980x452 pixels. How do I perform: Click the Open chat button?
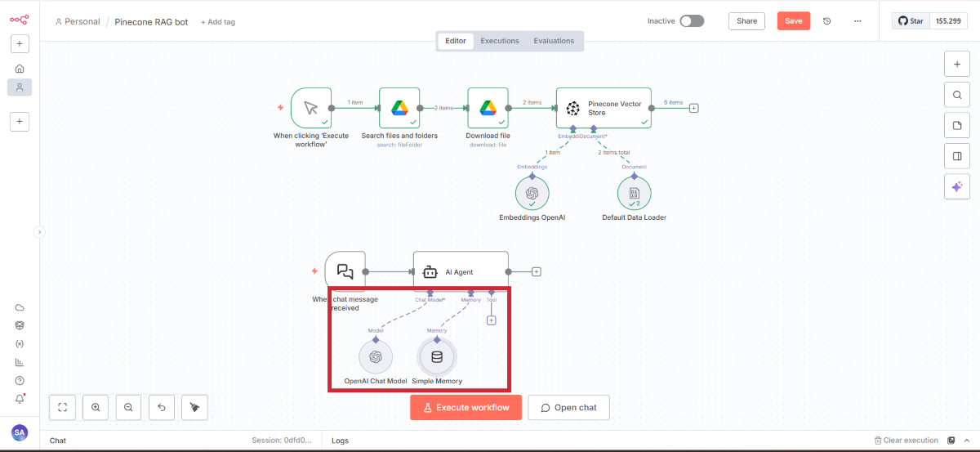click(568, 407)
